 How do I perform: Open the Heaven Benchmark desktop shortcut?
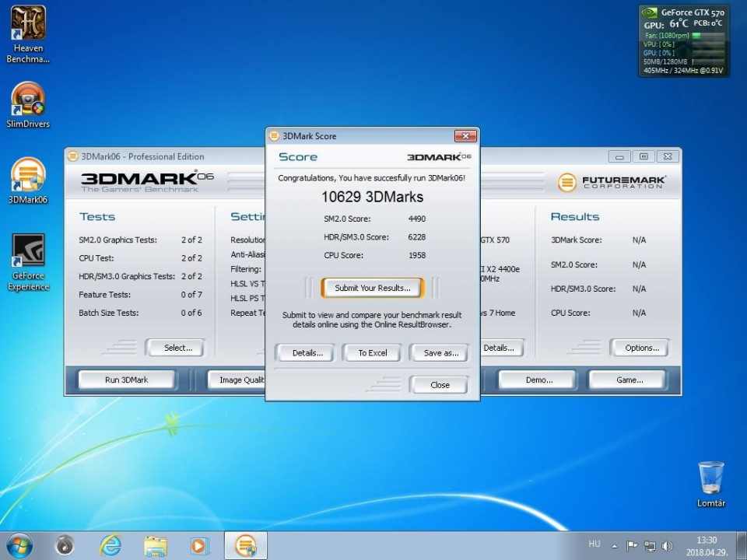tap(28, 34)
